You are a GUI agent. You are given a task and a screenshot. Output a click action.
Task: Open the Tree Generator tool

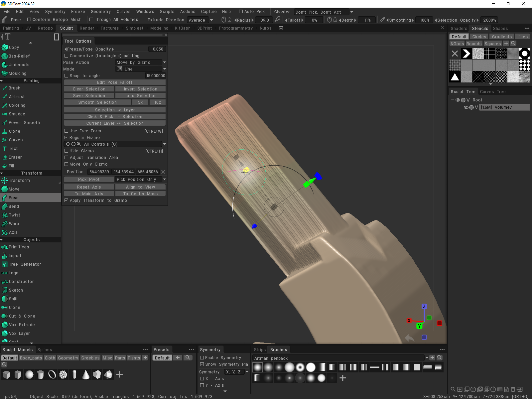click(x=25, y=264)
